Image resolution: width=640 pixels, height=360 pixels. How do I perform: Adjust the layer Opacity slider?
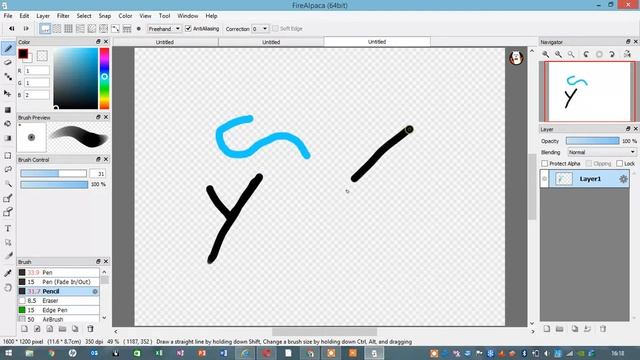[x=592, y=141]
